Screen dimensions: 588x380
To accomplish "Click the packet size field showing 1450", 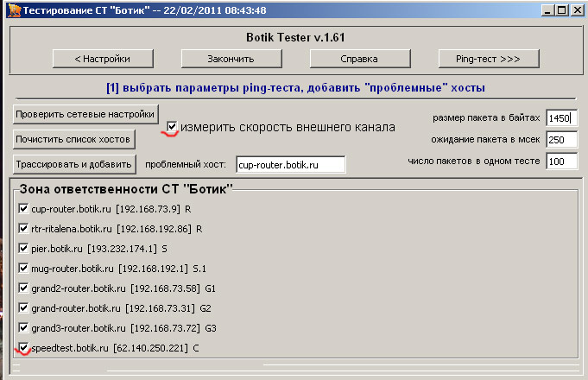I will pyautogui.click(x=561, y=118).
